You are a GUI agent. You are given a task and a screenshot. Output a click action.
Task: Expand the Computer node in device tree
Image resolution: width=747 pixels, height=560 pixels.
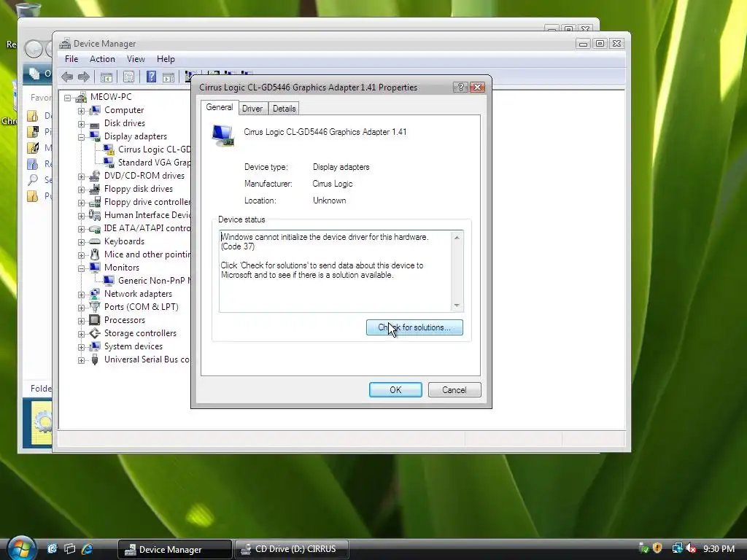tap(81, 111)
